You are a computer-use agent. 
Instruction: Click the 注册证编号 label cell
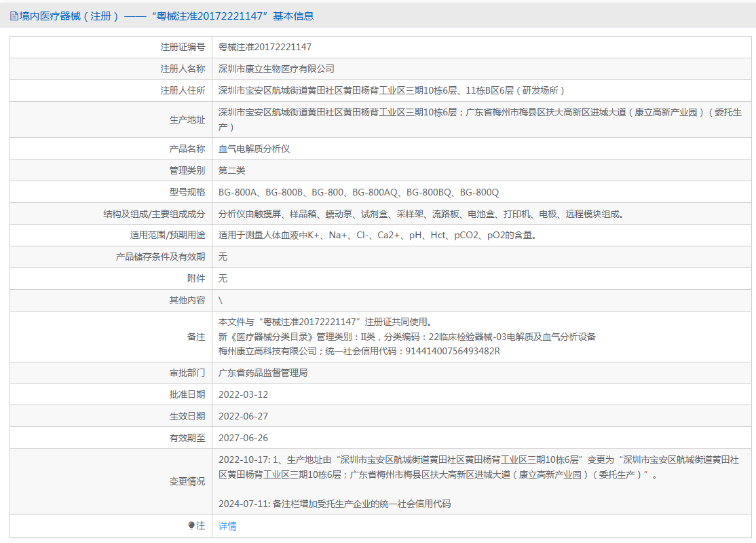click(x=183, y=48)
